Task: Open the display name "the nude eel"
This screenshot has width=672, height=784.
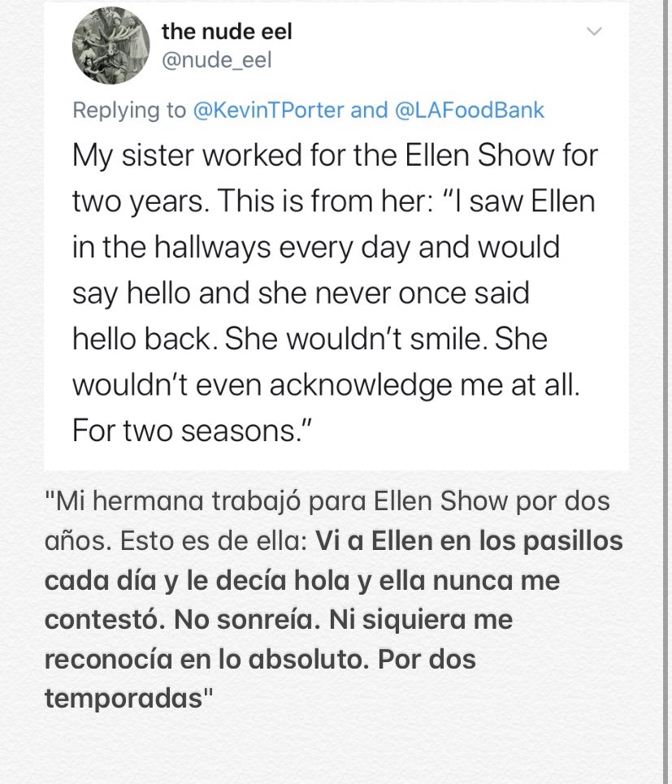Action: [x=227, y=32]
